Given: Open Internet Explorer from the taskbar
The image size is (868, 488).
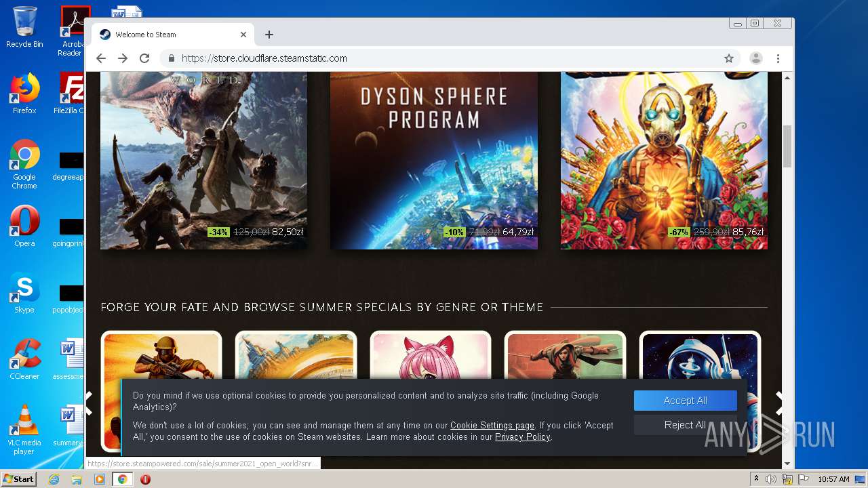Looking at the screenshot, I should click(x=54, y=479).
